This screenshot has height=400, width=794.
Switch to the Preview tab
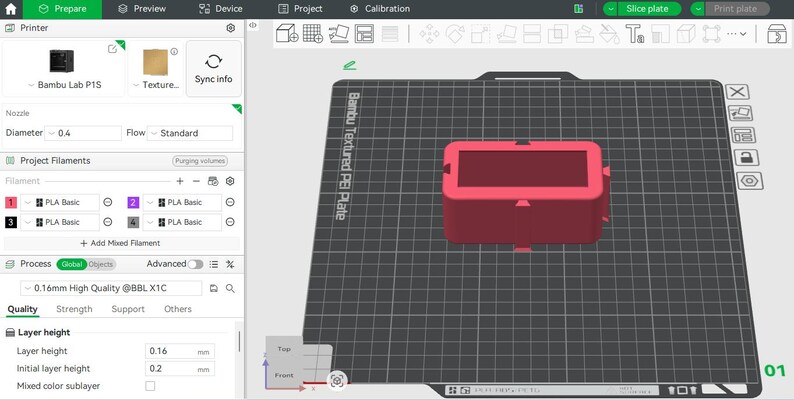pyautogui.click(x=142, y=9)
